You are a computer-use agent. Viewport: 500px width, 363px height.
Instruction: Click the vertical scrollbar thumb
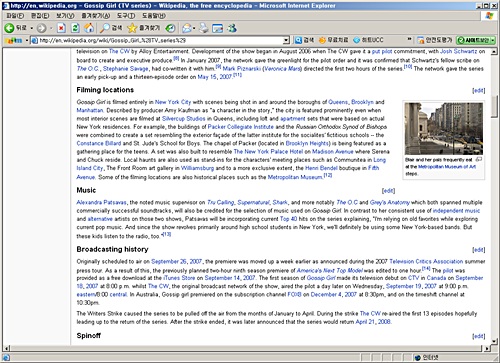tap(494, 106)
